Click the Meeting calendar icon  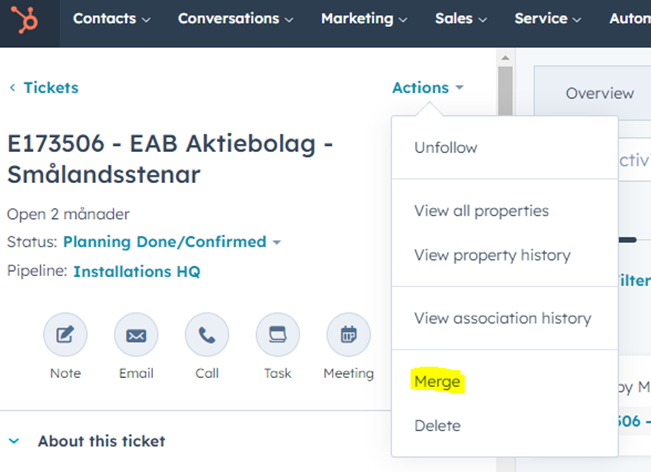pyautogui.click(x=348, y=336)
